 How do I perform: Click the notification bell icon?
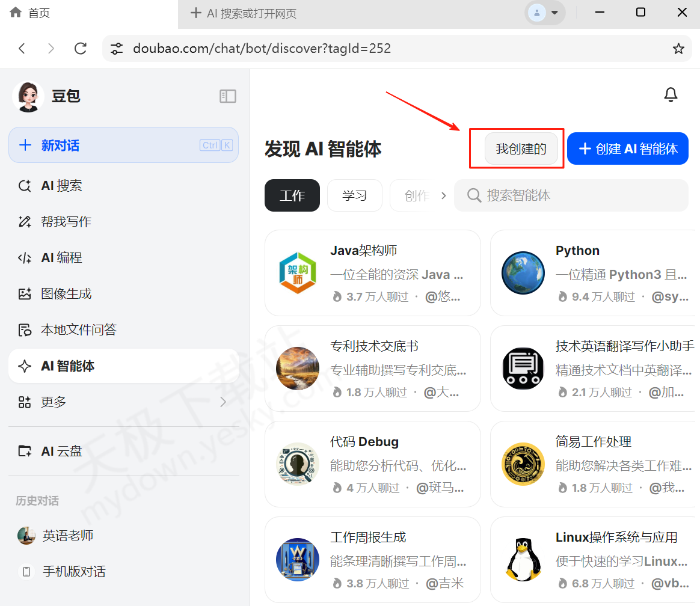671,94
